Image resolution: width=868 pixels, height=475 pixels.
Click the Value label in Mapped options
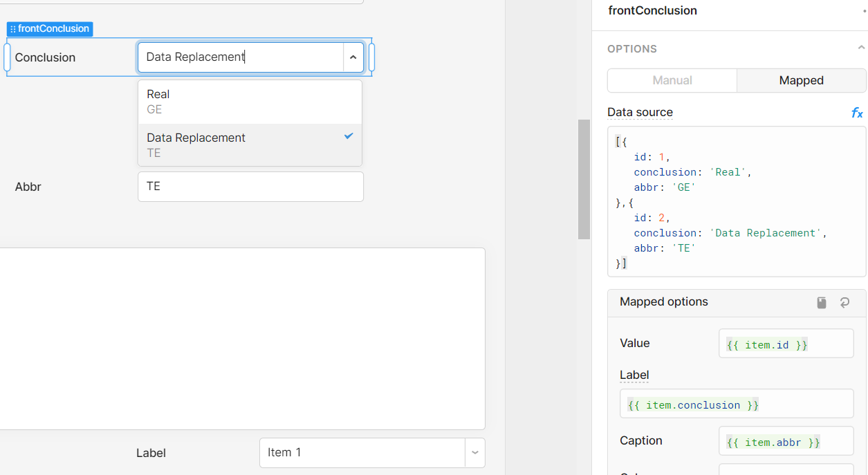point(635,343)
